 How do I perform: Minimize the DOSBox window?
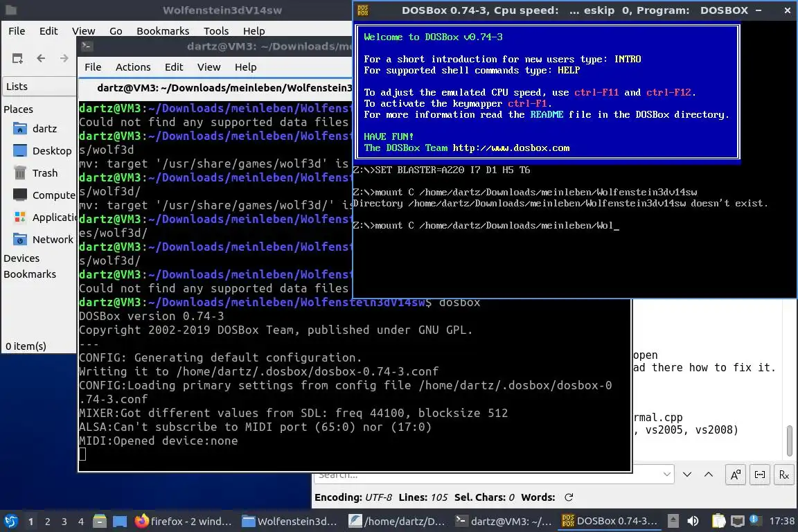[x=759, y=10]
